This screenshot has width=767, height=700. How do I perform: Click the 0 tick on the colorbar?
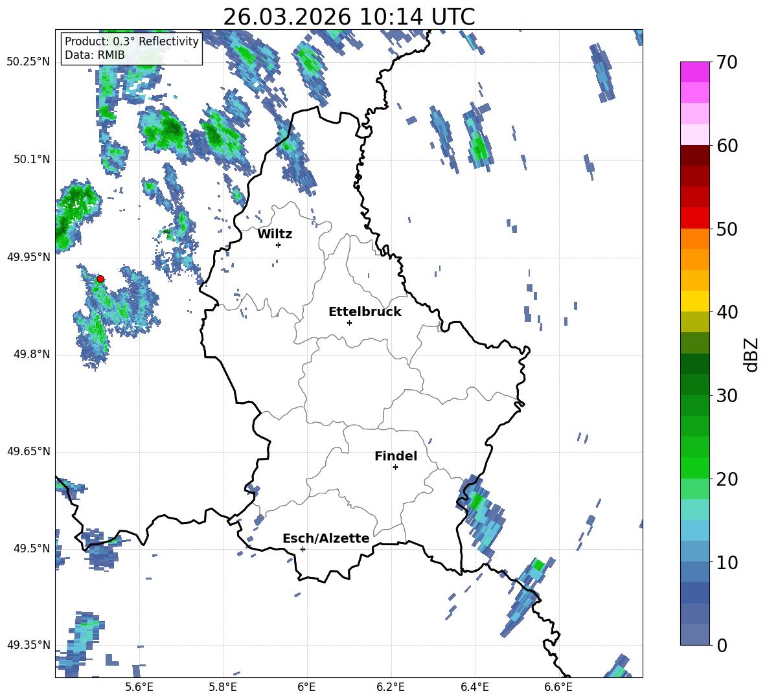point(722,646)
